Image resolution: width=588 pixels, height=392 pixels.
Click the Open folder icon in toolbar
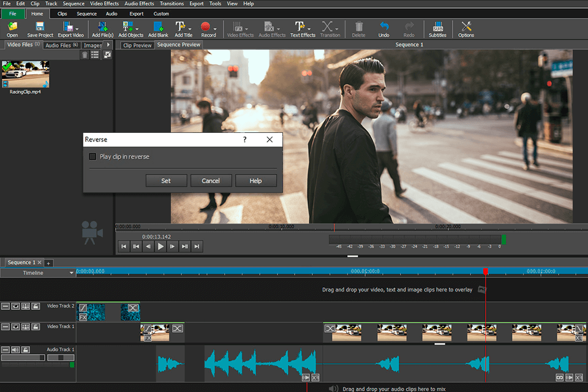pos(12,27)
